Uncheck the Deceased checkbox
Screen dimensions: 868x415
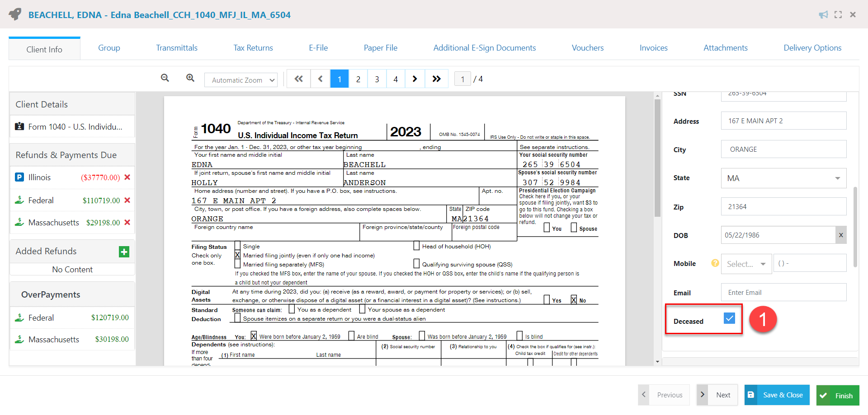point(729,318)
